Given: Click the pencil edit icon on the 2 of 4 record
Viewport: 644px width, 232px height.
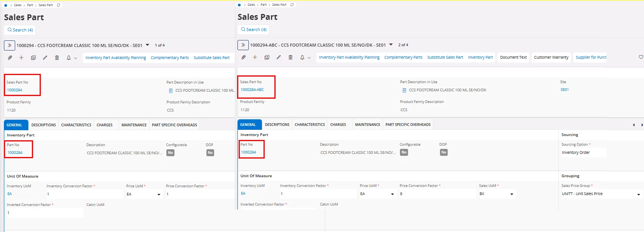Looking at the screenshot, I should click(279, 57).
